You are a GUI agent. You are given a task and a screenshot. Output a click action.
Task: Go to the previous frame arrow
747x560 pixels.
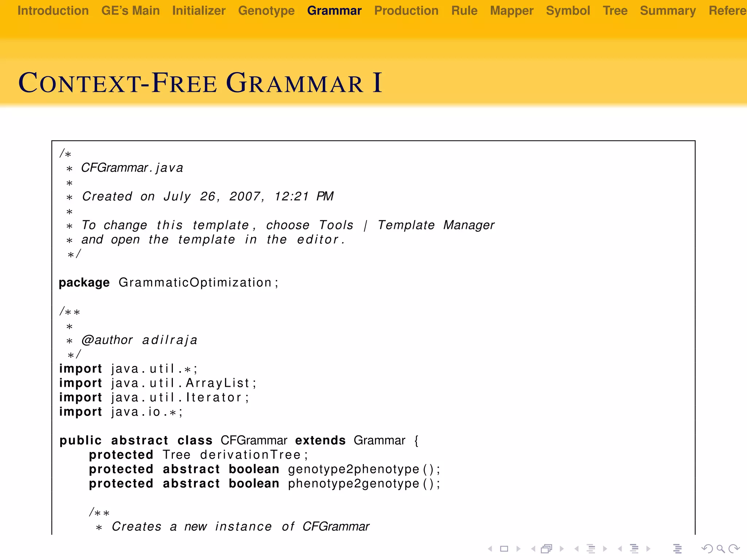coord(533,549)
